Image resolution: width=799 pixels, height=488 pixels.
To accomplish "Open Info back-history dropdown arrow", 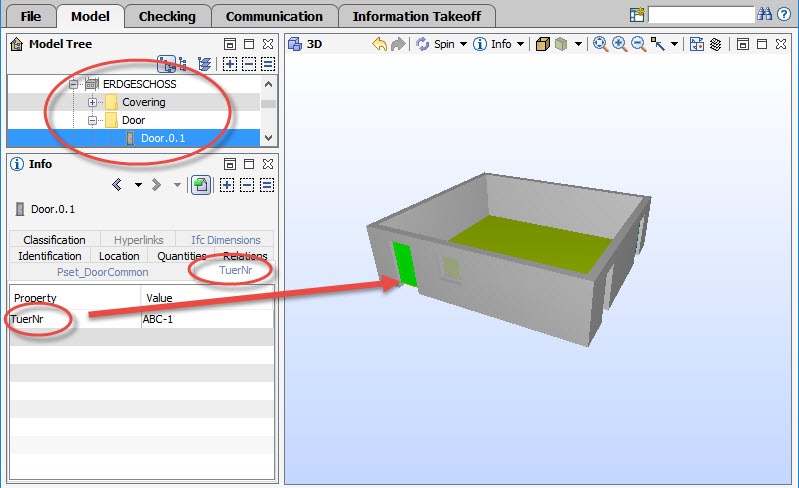I will click(x=138, y=184).
